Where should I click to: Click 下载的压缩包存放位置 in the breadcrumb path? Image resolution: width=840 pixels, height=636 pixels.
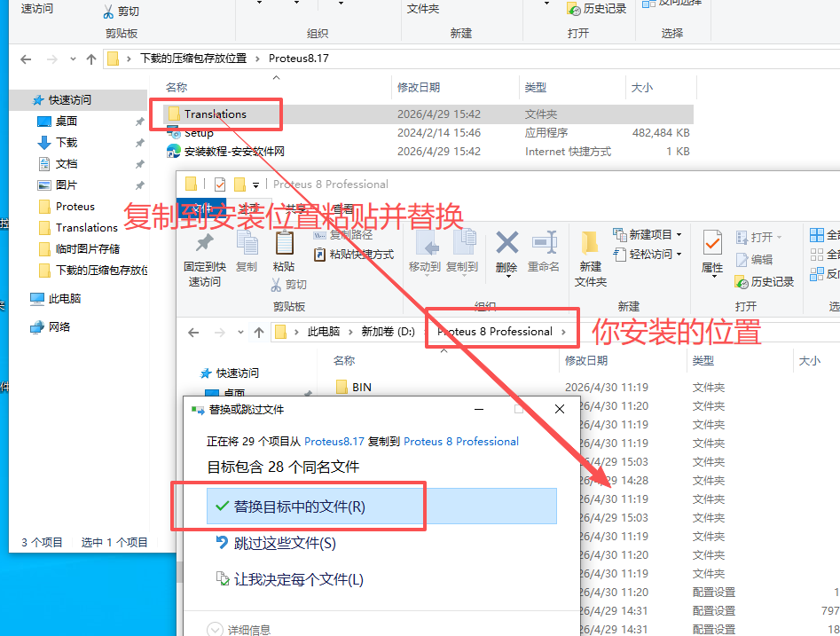192,59
